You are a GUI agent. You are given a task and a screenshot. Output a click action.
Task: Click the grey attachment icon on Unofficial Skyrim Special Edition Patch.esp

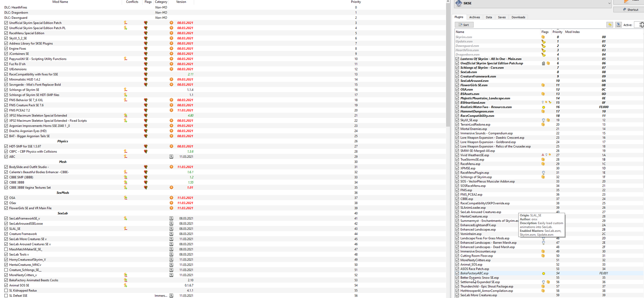tap(543, 63)
